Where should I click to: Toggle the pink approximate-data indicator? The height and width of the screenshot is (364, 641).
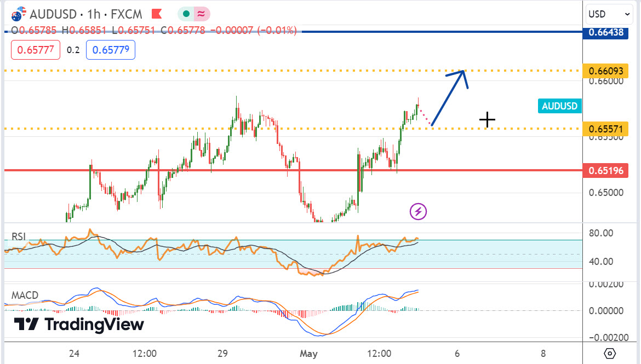(201, 13)
